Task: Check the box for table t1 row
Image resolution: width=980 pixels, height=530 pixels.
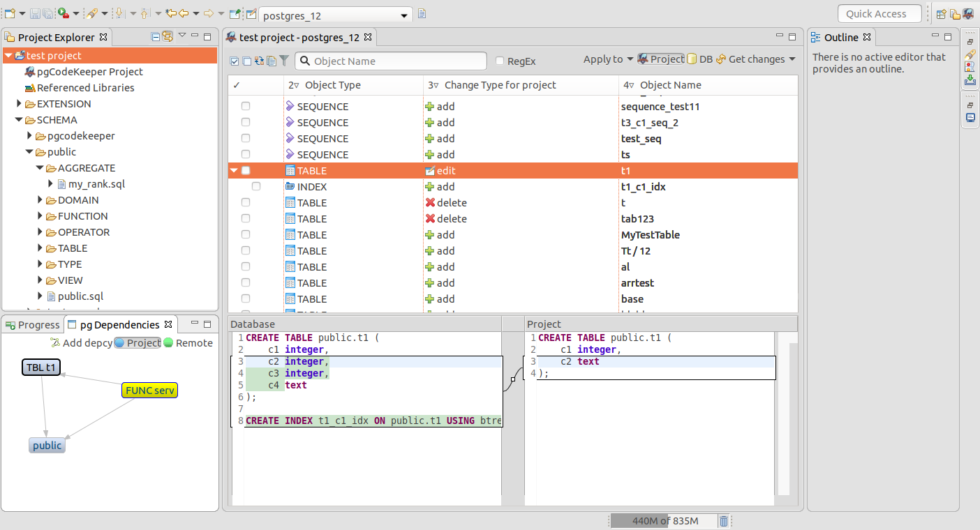Action: (246, 171)
